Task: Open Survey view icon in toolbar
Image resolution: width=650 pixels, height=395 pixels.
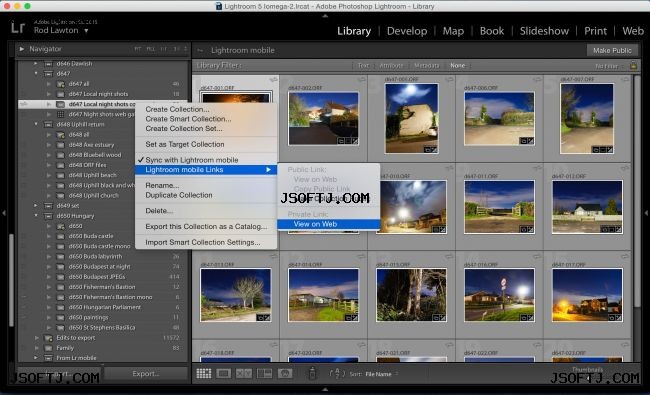Action: coord(264,373)
